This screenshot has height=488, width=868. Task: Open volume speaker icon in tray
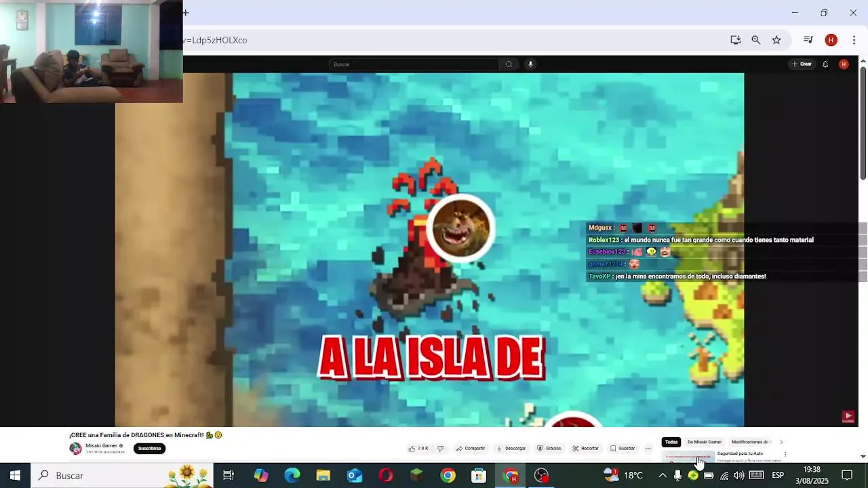point(739,475)
